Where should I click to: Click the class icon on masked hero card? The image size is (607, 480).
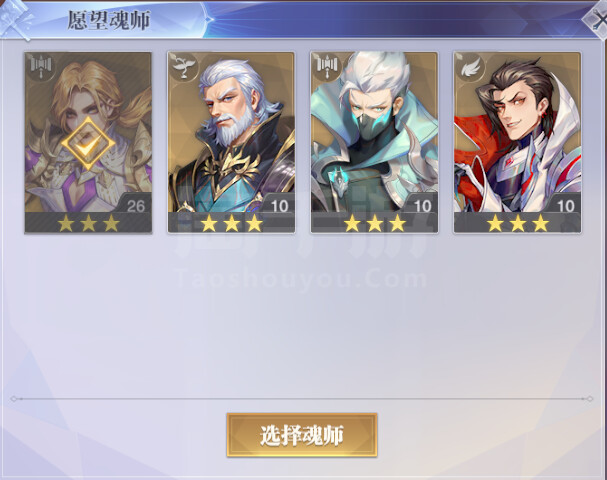click(327, 66)
